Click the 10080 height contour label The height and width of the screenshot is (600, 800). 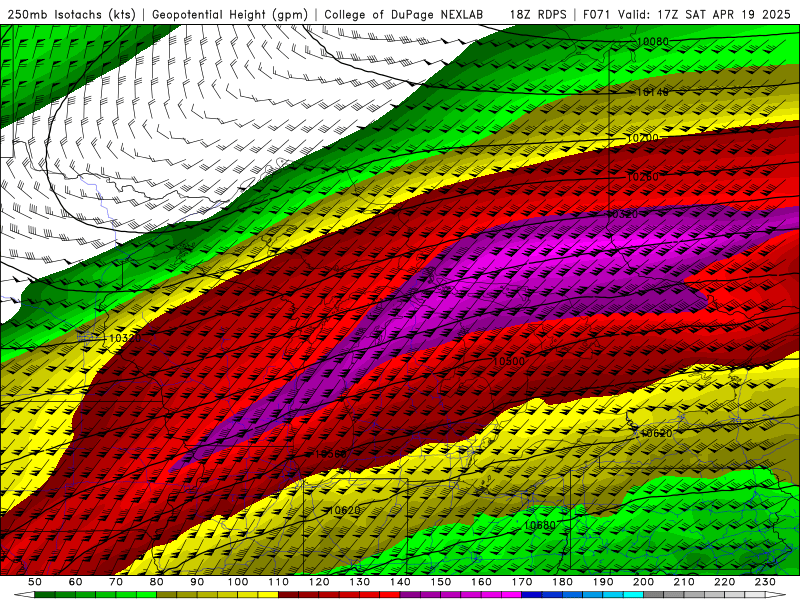point(653,41)
